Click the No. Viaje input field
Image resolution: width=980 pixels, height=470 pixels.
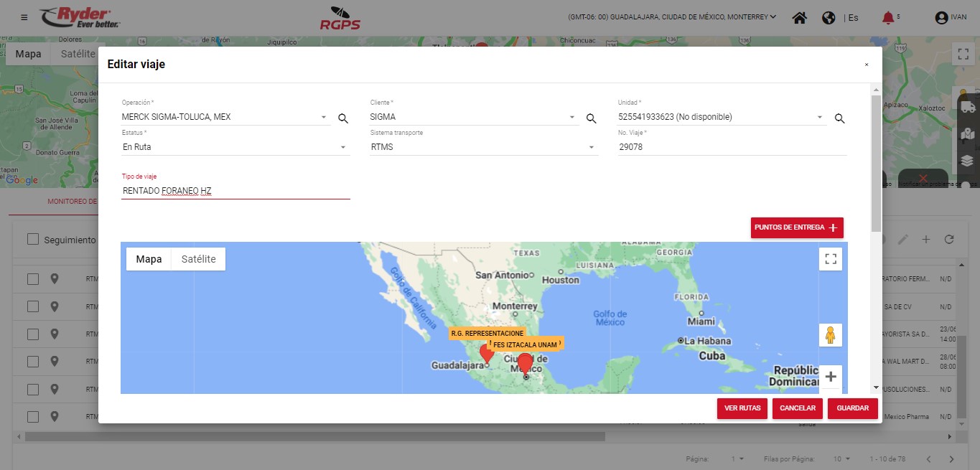pyautogui.click(x=732, y=147)
